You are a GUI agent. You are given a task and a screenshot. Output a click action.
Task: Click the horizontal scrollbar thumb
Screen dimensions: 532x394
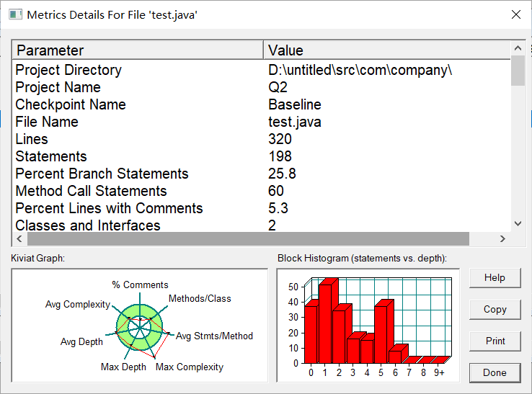(248, 238)
